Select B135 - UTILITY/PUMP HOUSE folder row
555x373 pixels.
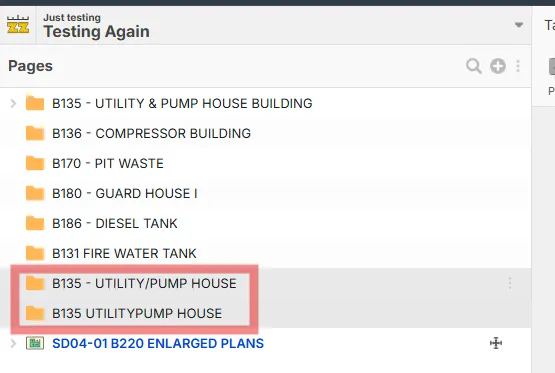click(x=265, y=283)
